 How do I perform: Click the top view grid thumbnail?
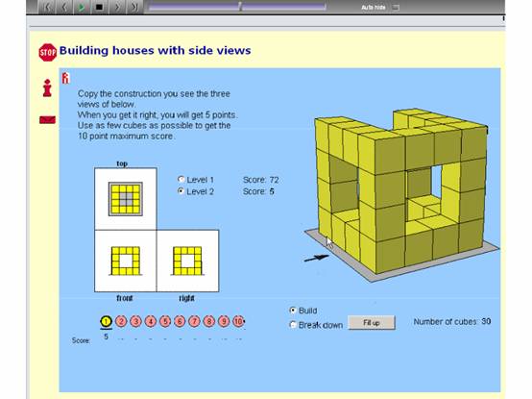pos(126,199)
